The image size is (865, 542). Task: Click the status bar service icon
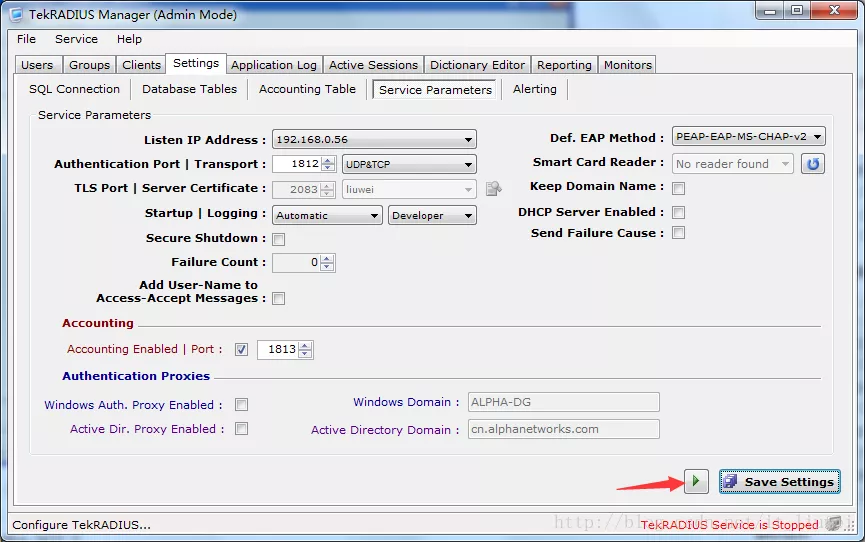tap(834, 523)
